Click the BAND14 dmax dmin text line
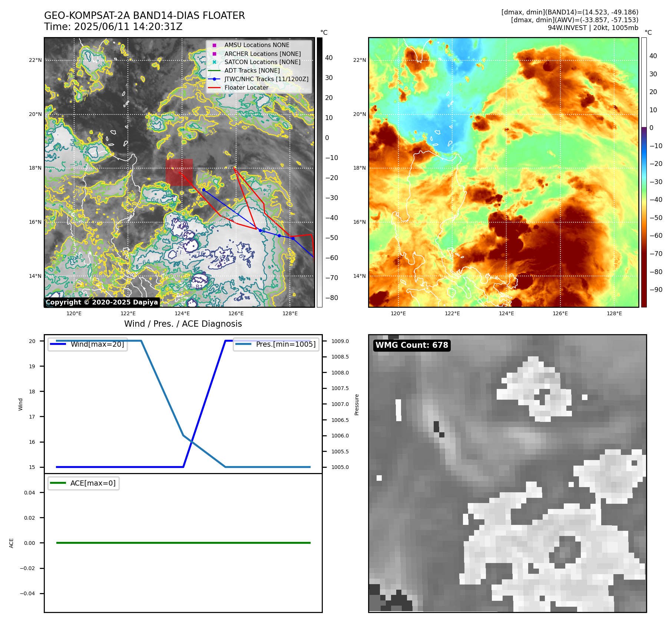 (x=570, y=12)
